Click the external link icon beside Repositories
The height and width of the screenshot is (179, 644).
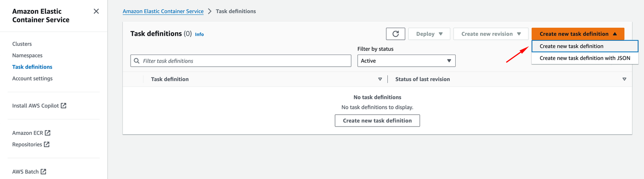pyautogui.click(x=47, y=145)
